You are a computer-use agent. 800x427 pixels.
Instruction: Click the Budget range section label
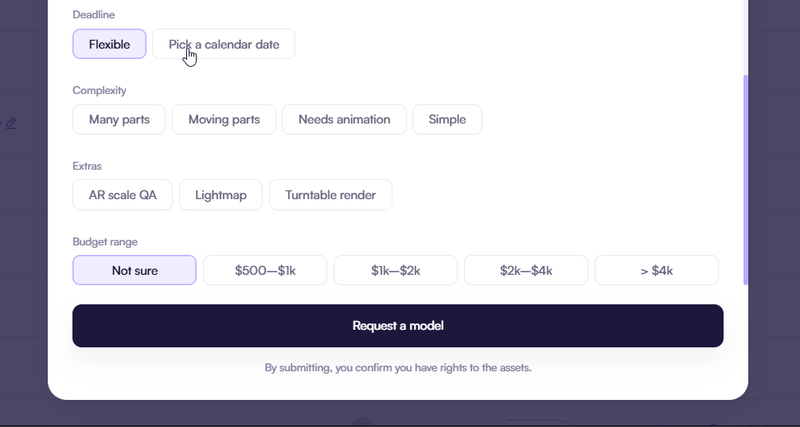105,242
